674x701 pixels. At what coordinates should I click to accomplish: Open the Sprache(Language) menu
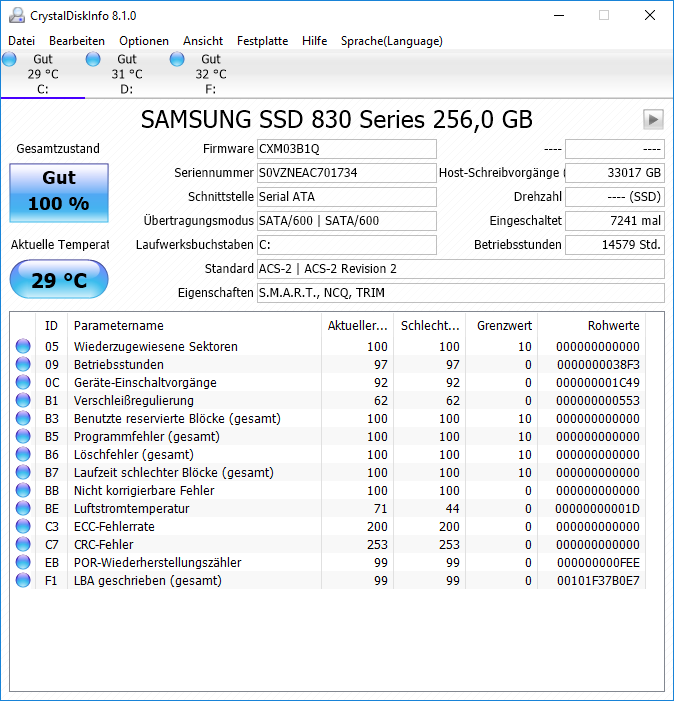pyautogui.click(x=392, y=41)
